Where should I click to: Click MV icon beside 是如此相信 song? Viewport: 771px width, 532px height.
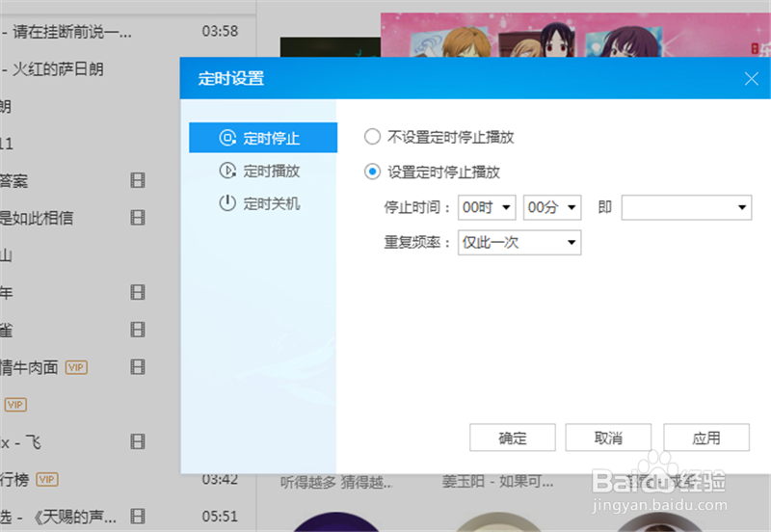click(x=138, y=217)
